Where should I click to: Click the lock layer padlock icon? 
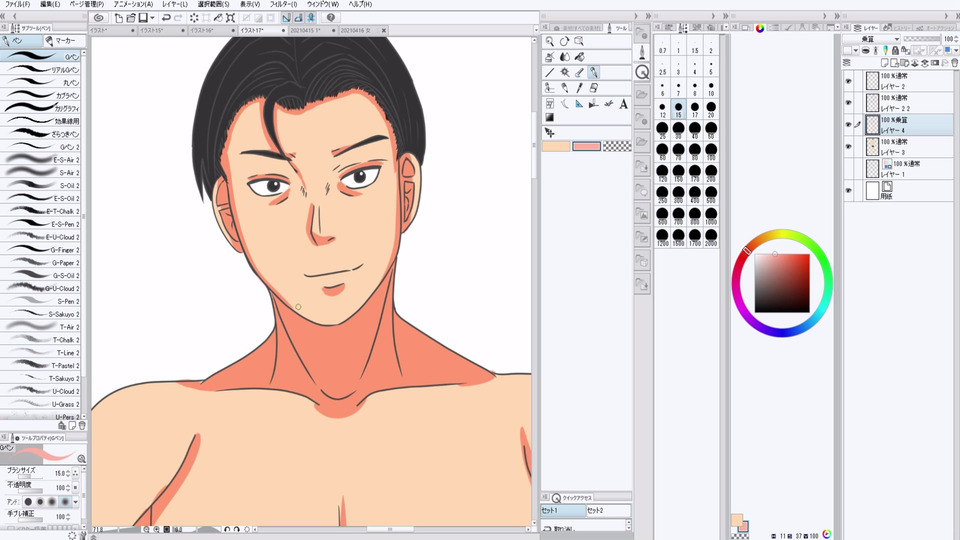(895, 51)
